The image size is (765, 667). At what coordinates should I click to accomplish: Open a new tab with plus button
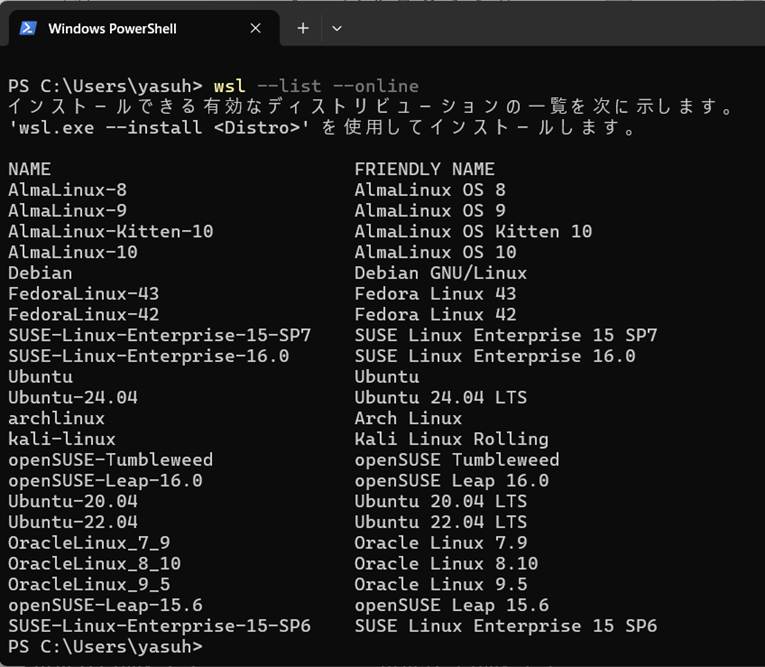(303, 28)
